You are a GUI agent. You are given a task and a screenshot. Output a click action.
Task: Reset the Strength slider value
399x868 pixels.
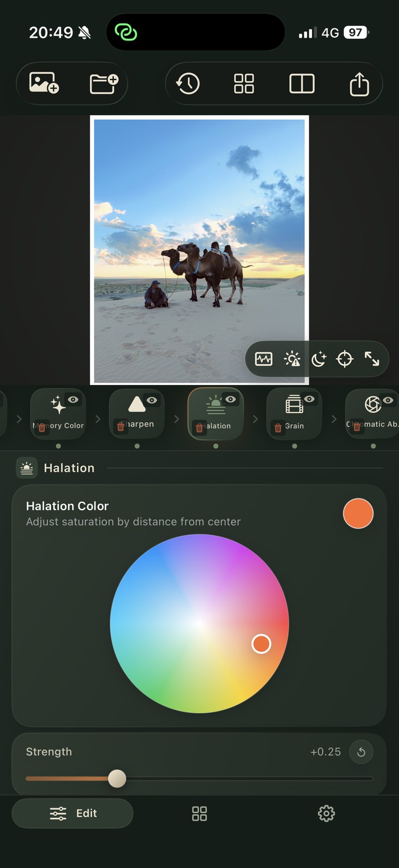pos(361,752)
